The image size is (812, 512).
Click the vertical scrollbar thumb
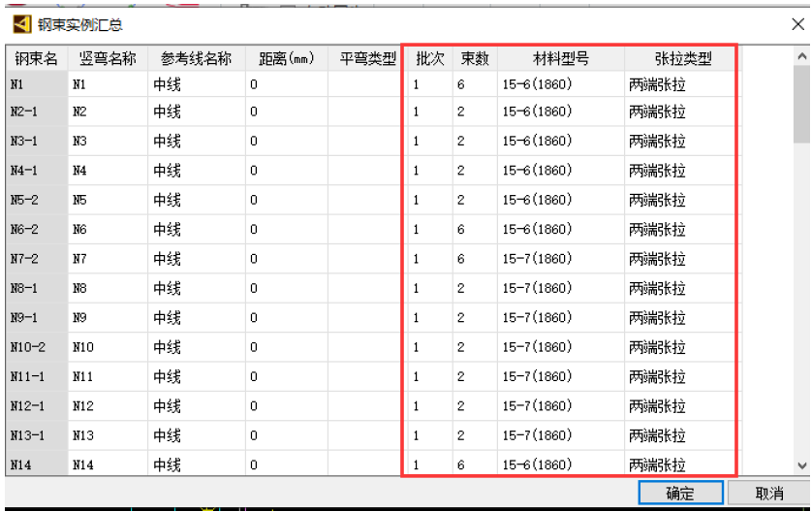click(x=802, y=104)
